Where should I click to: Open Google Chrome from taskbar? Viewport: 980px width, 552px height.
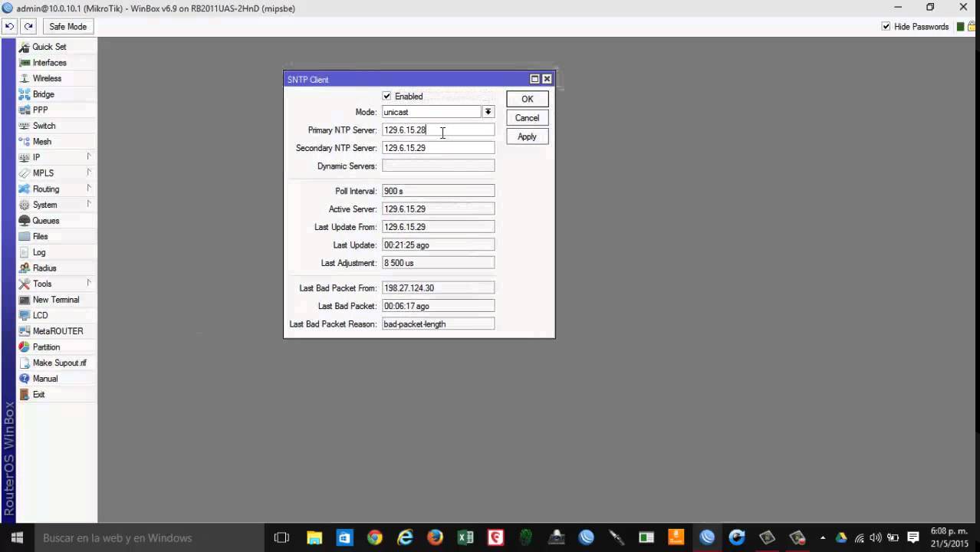point(374,537)
